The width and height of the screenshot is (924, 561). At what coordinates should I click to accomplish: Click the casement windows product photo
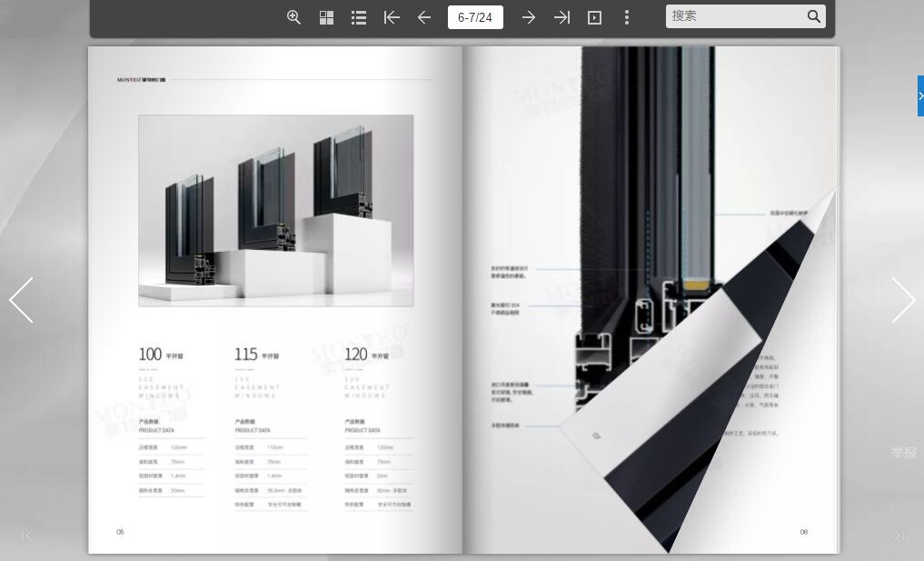pyautogui.click(x=275, y=210)
